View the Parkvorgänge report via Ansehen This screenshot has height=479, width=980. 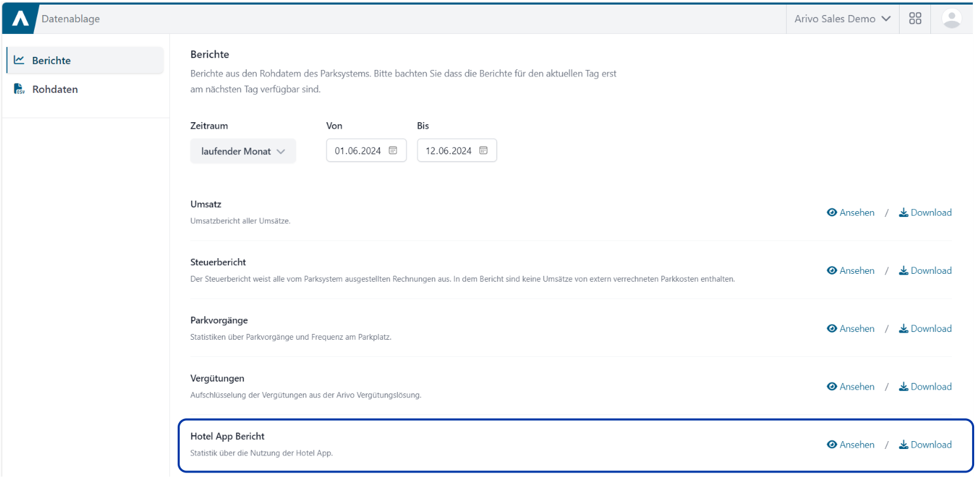851,329
